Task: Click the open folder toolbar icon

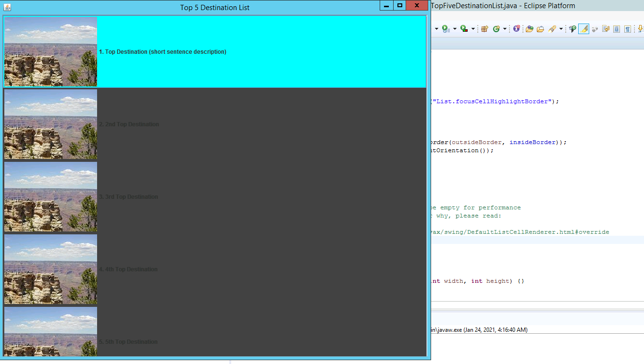Action: (530, 29)
